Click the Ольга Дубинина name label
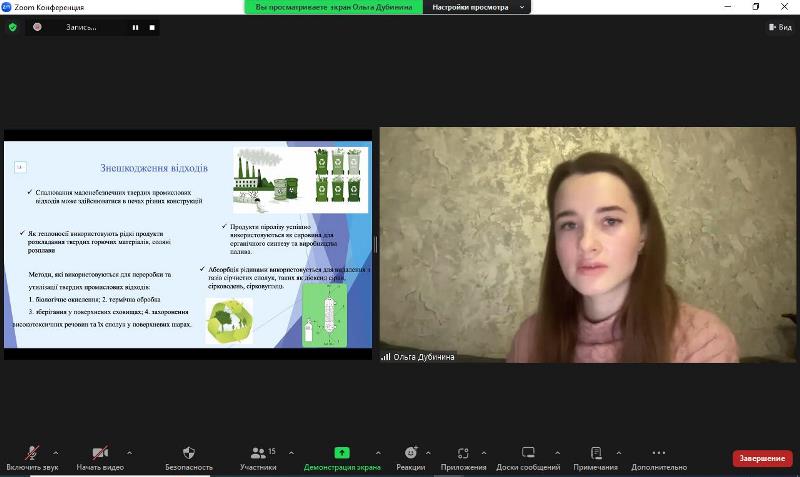The image size is (800, 477). 423,357
